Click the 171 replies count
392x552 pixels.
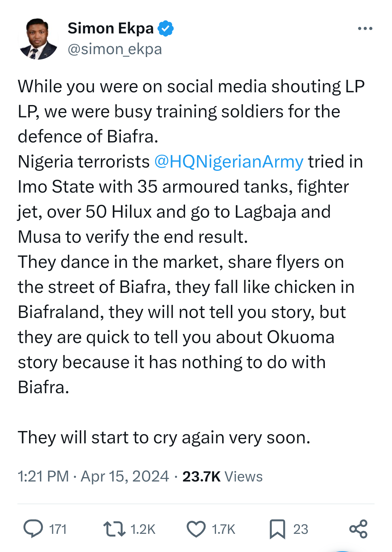pos(58,529)
